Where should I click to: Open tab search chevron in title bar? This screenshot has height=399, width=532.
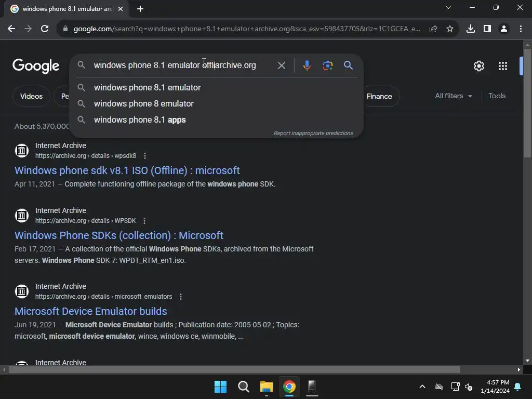[448, 7]
